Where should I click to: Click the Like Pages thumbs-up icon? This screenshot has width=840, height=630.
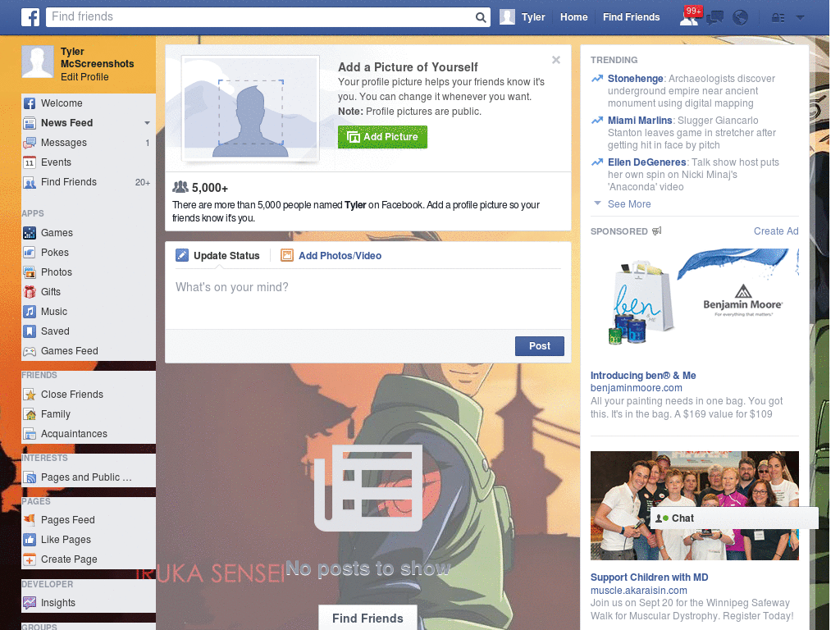[x=30, y=540]
